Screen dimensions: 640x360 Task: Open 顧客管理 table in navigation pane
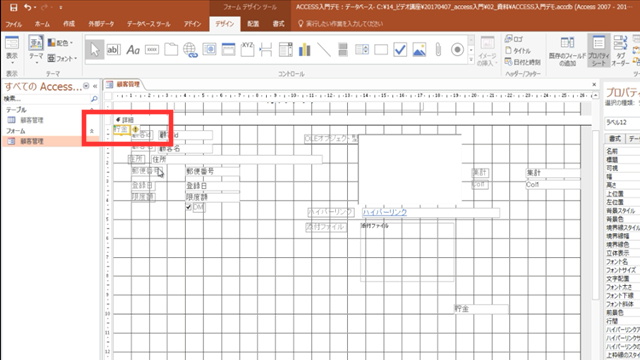coord(32,120)
